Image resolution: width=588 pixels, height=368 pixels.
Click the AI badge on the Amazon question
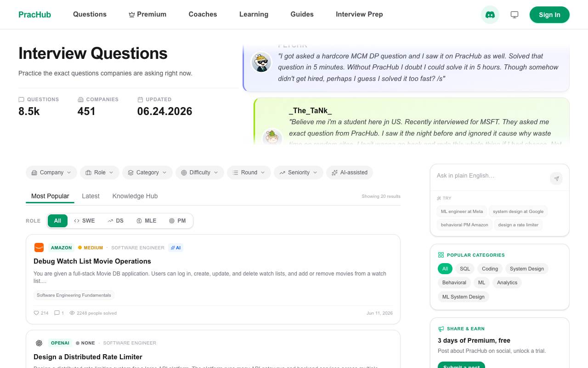(175, 247)
